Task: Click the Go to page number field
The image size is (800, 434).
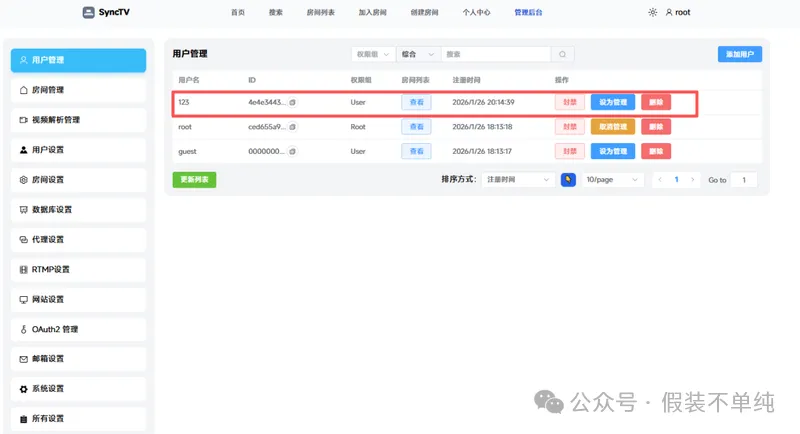Action: (x=744, y=180)
